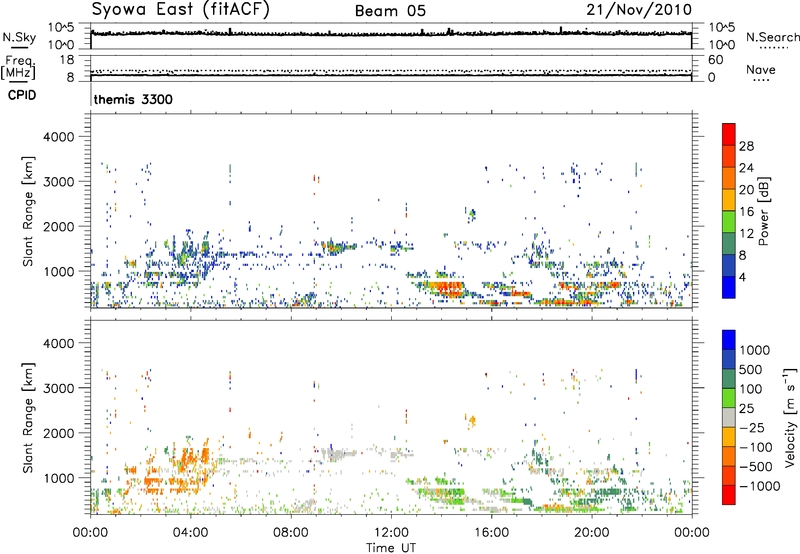Pick the Velocity segment between 100 and 500
This screenshot has height=554, width=800.
[x=729, y=379]
